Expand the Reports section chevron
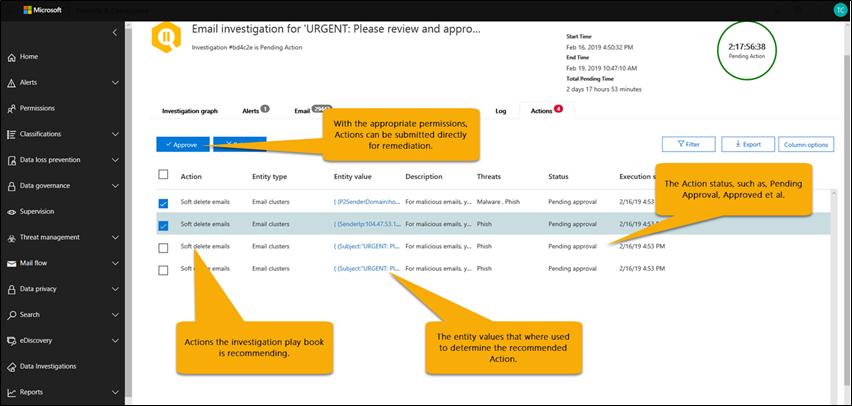This screenshot has width=852, height=406. tap(116, 393)
